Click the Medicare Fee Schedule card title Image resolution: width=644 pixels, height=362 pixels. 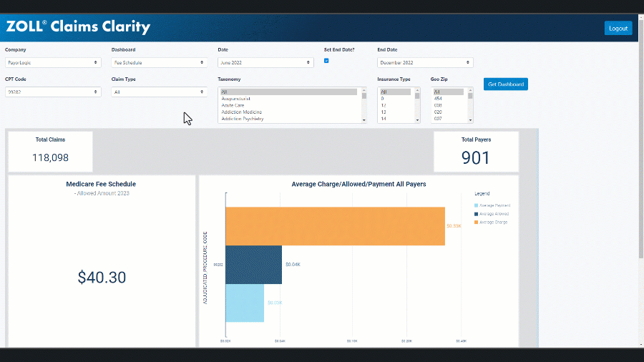pos(101,185)
